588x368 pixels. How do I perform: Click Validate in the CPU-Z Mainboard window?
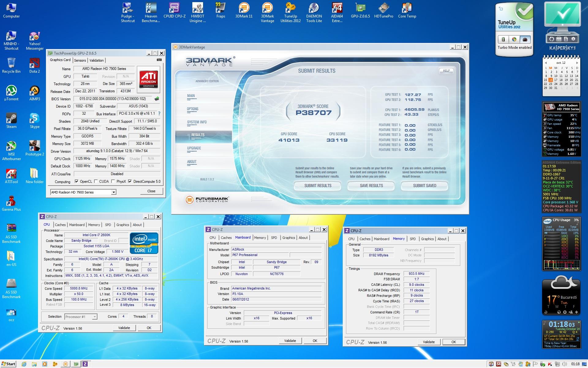point(290,341)
